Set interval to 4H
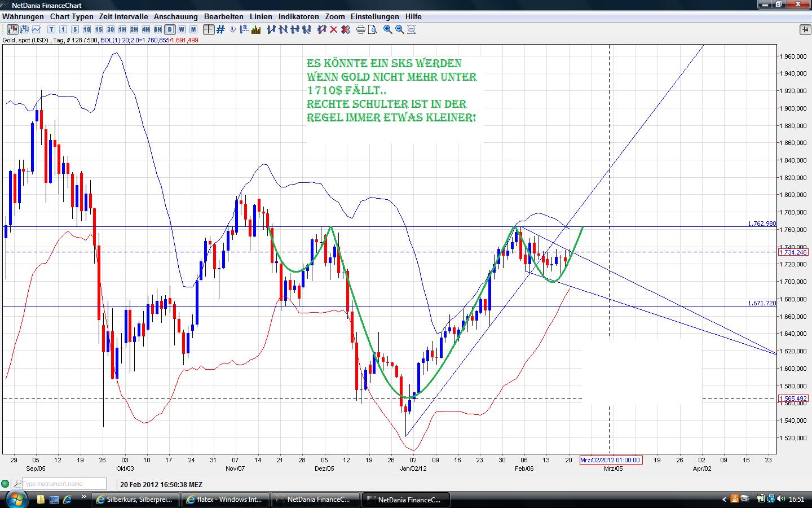812x508 pixels. (x=145, y=29)
